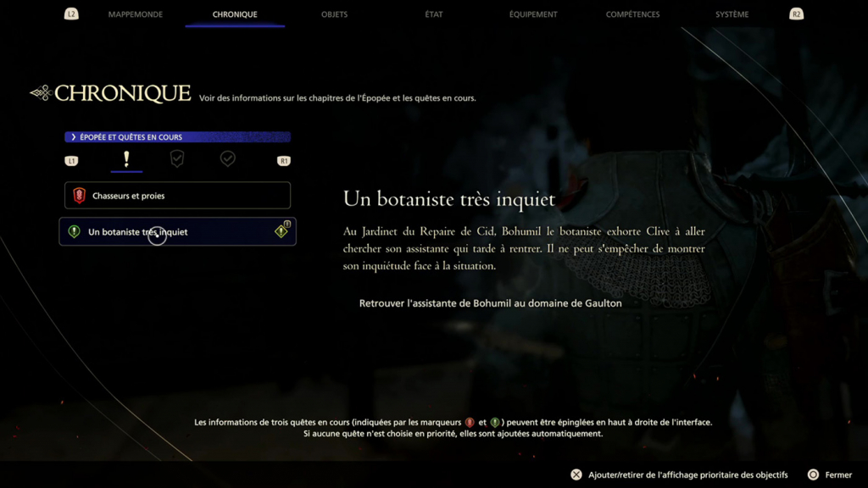Switch to the Système tab
868x488 pixels.
point(732,14)
